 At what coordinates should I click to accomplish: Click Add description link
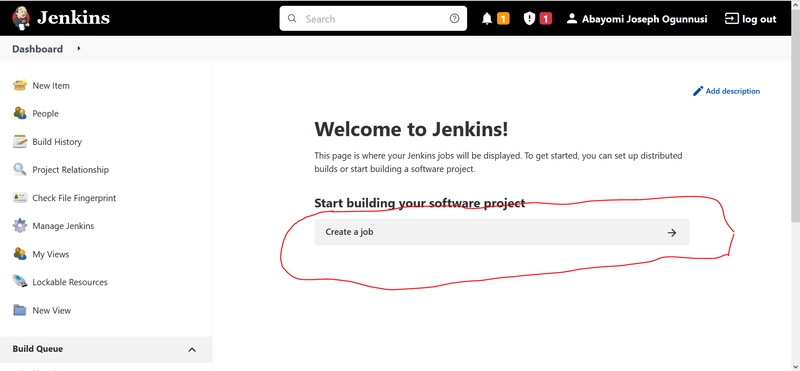[x=733, y=91]
